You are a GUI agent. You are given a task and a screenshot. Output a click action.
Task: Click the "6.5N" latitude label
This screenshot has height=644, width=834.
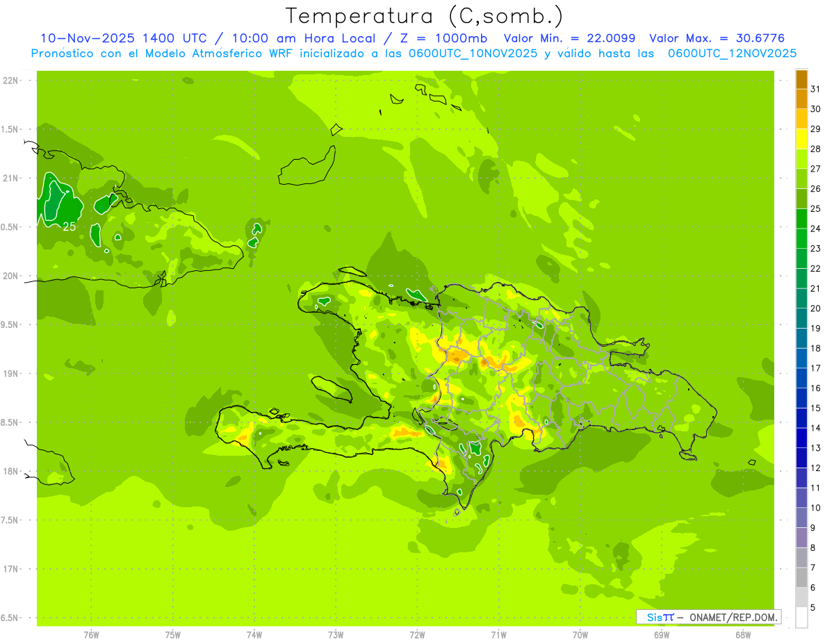point(10,618)
